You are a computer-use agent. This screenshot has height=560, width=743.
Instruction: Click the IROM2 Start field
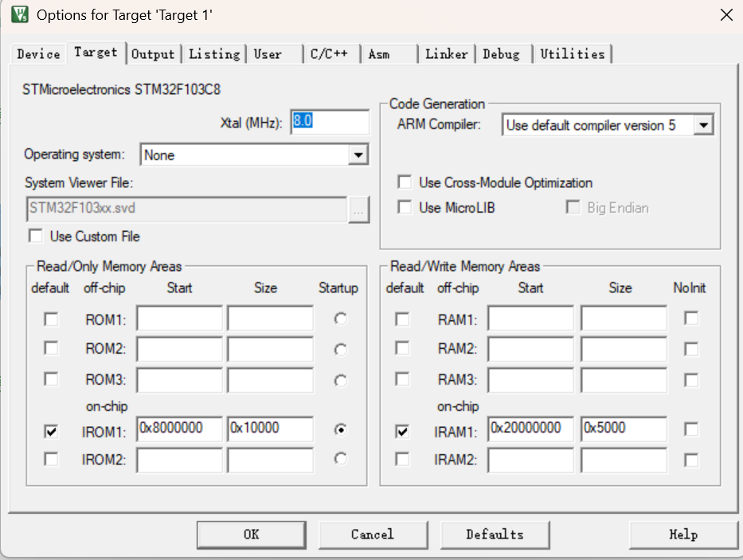pos(180,460)
